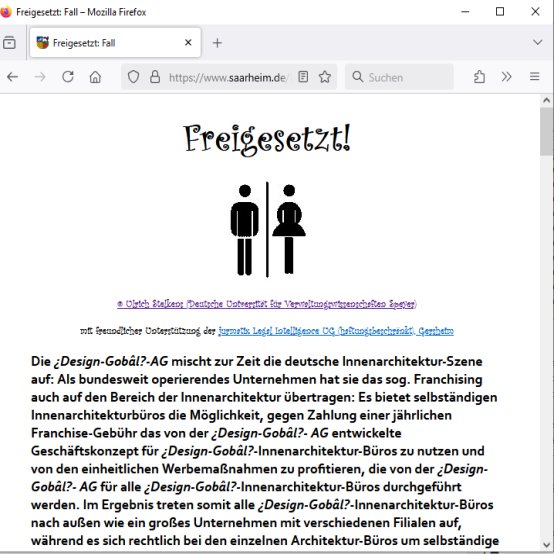Toggle reader view for this page
Screen dimensions: 554x554
coord(303,77)
